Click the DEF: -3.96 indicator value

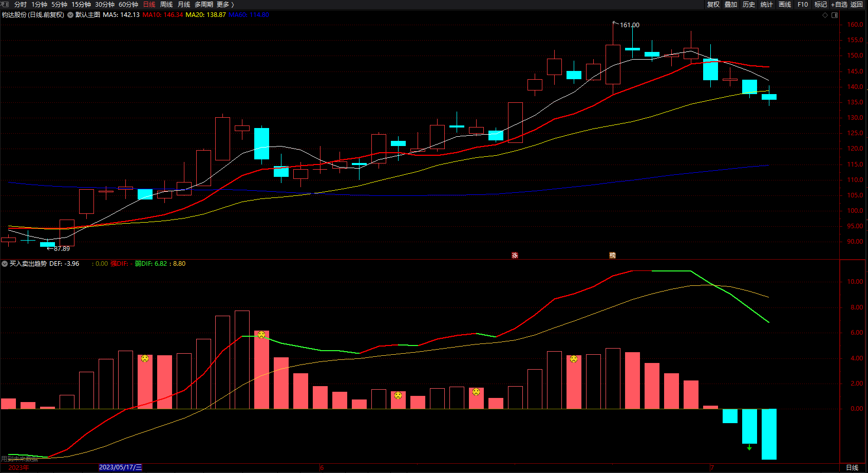[x=64, y=264]
